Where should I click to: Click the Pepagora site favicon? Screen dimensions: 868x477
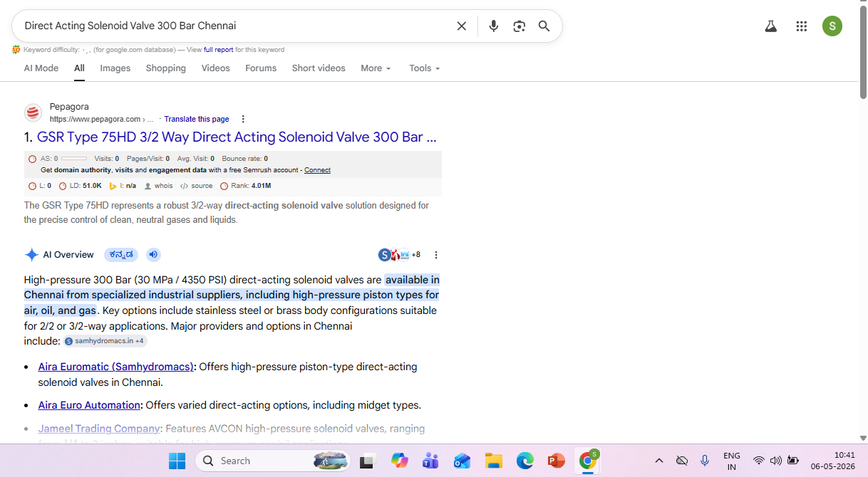click(33, 112)
